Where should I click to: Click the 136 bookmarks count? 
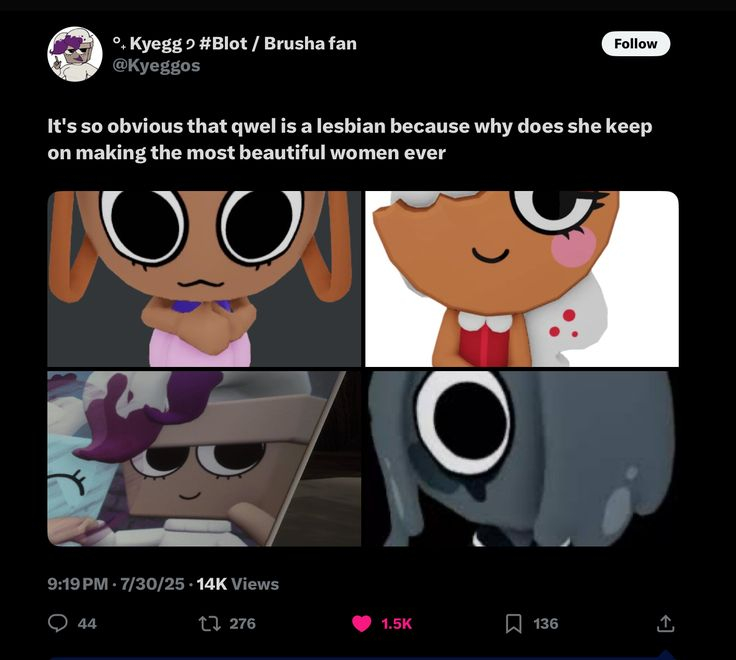[545, 623]
